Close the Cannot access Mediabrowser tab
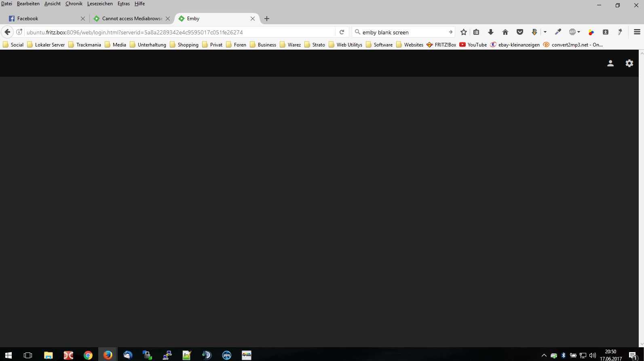The height and width of the screenshot is (361, 644). [x=168, y=19]
